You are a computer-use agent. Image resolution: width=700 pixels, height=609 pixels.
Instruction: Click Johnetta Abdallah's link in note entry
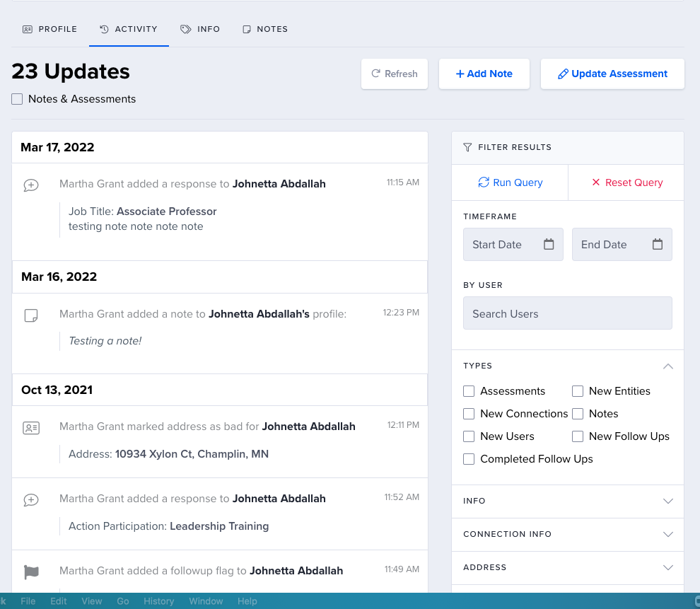point(259,314)
